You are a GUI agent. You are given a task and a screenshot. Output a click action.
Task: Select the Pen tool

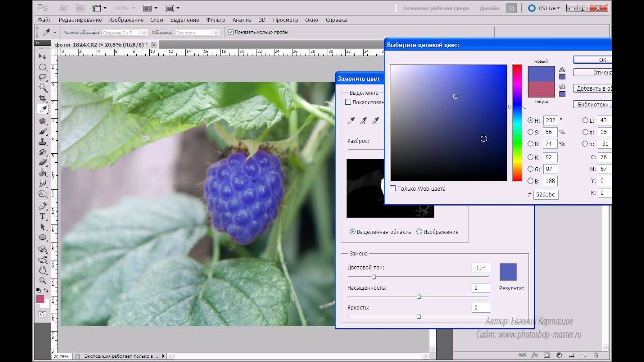tap(43, 206)
